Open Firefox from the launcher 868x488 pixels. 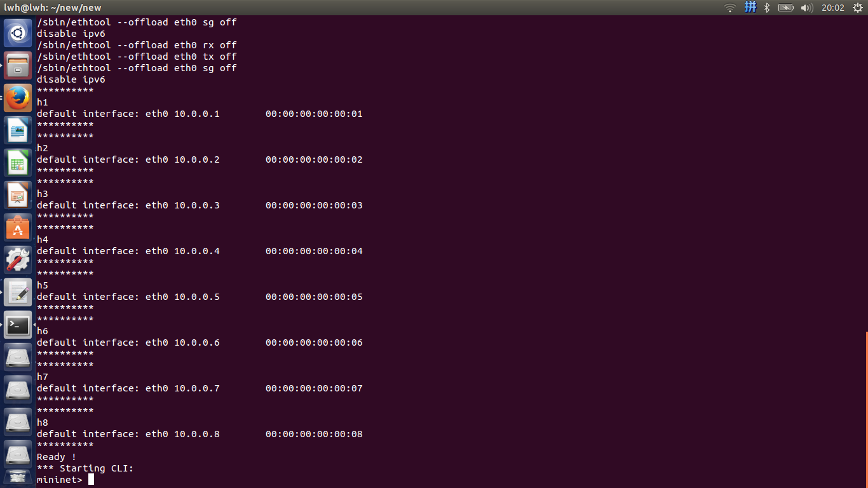tap(17, 98)
